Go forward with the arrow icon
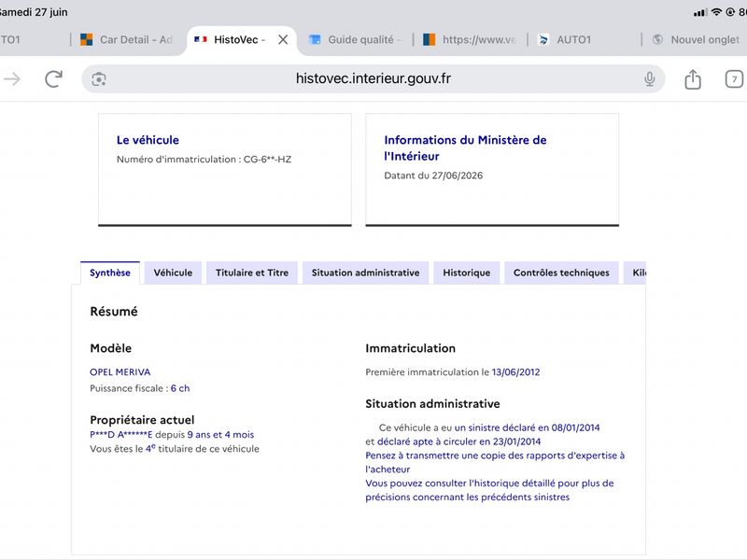 click(x=12, y=78)
